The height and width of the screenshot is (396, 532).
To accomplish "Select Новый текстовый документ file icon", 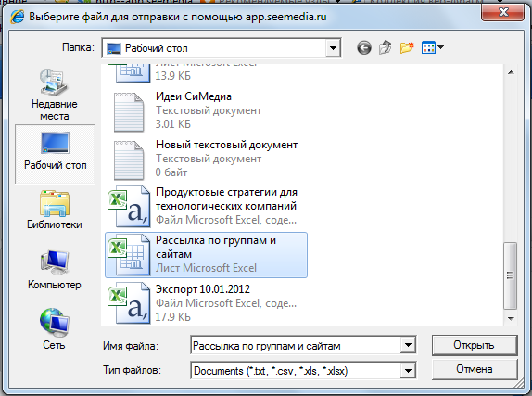I will point(128,160).
